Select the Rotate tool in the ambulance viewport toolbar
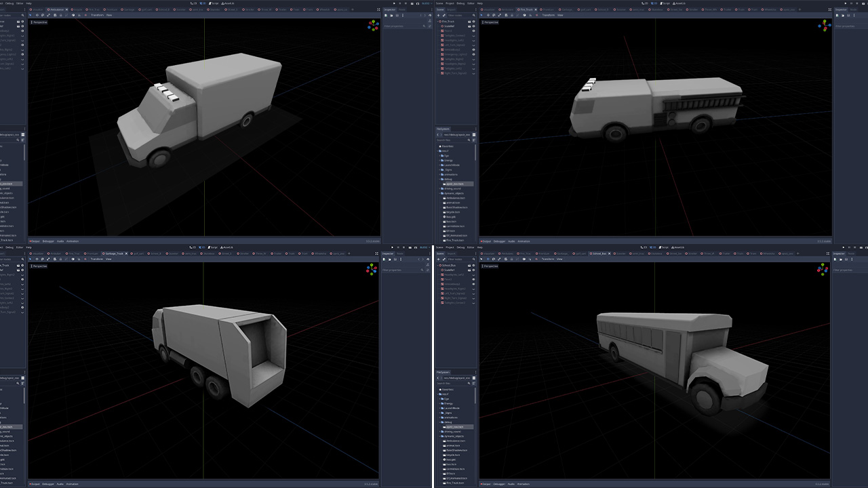 [x=43, y=15]
